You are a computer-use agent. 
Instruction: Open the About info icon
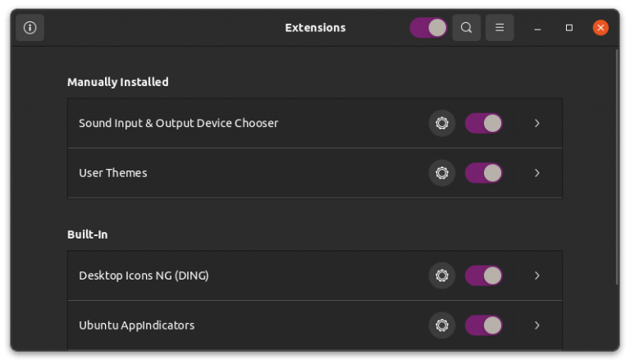click(30, 28)
